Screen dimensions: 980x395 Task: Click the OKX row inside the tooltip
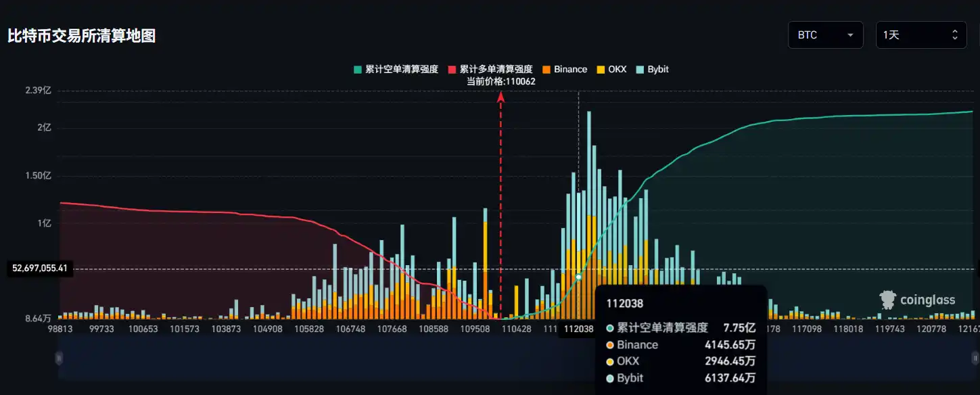click(x=628, y=361)
